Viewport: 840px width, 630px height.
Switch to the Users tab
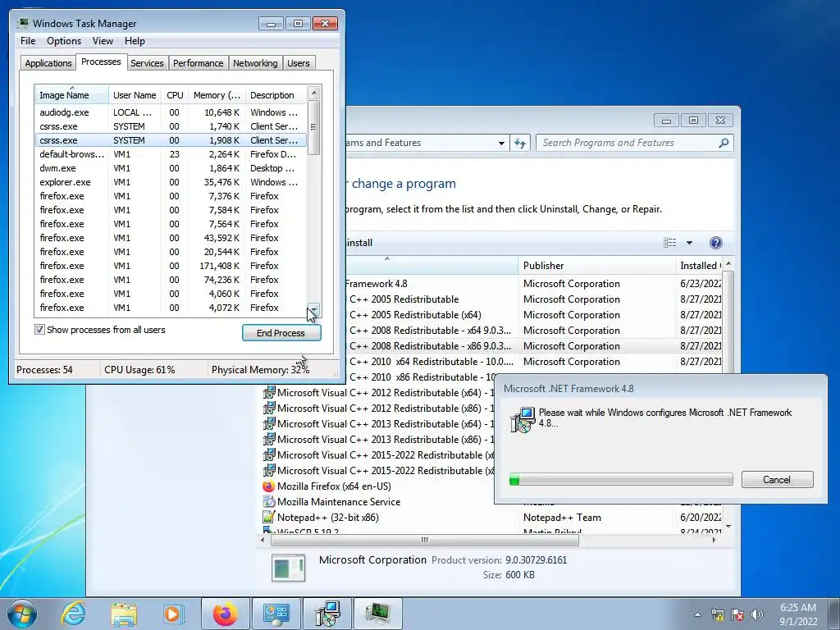click(299, 63)
